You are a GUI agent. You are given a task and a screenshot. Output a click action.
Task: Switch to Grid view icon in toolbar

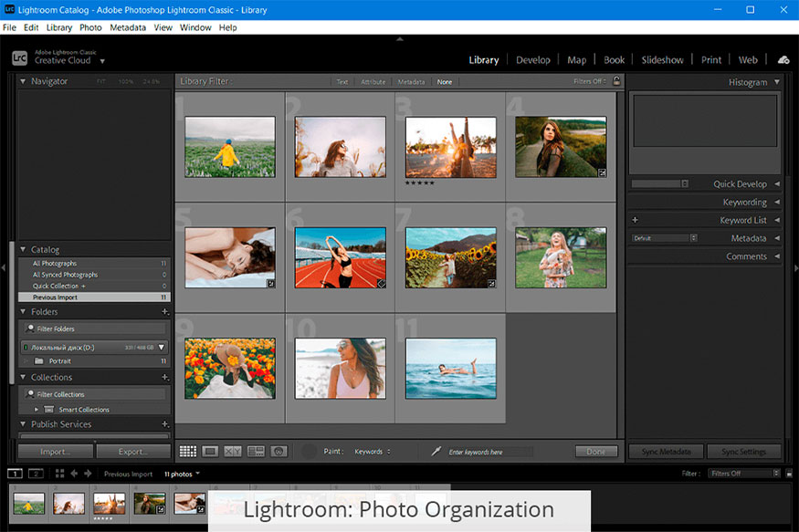pyautogui.click(x=187, y=451)
